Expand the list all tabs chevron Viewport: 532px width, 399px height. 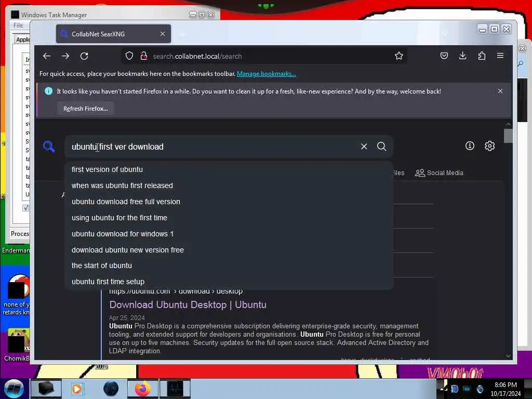[445, 34]
